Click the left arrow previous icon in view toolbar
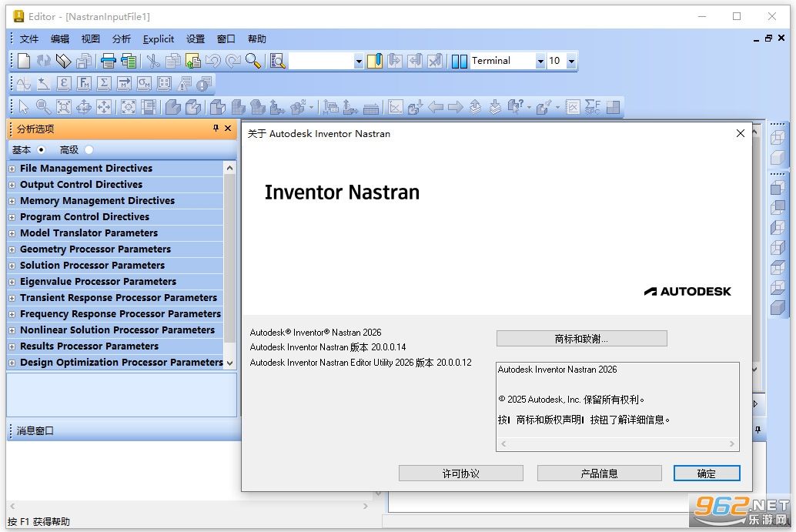Image resolution: width=796 pixels, height=532 pixels. 436,106
